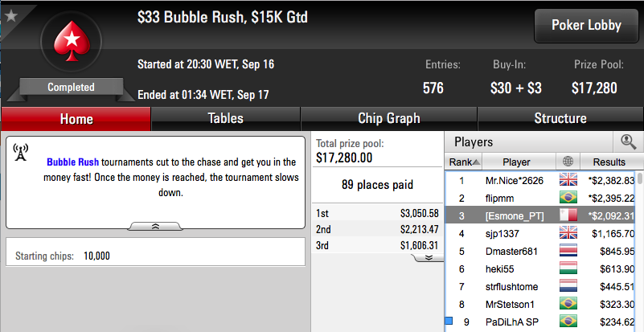The image size is (644, 332).
Task: Sort players by Rank column
Action: pos(464,162)
